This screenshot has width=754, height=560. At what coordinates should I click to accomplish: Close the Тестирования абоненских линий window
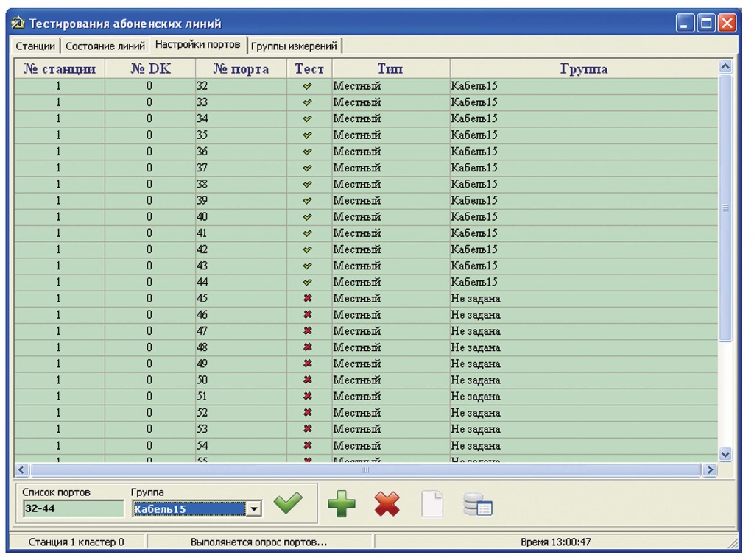[x=727, y=23]
